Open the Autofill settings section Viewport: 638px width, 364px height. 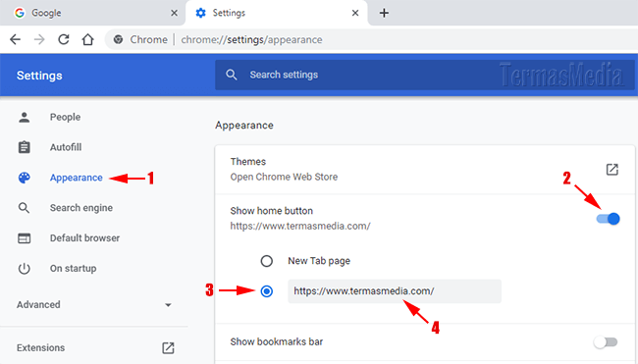coord(66,147)
